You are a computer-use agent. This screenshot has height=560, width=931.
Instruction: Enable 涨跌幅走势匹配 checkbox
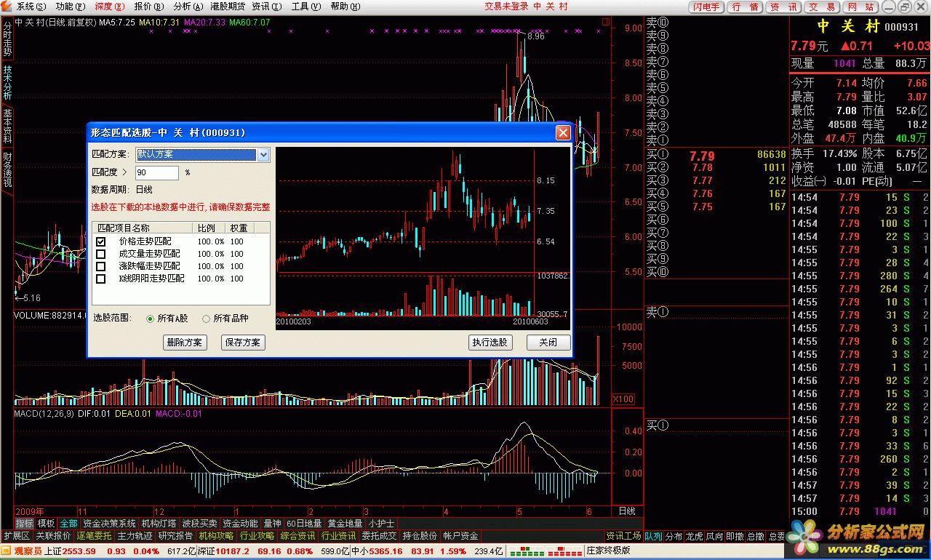click(101, 266)
